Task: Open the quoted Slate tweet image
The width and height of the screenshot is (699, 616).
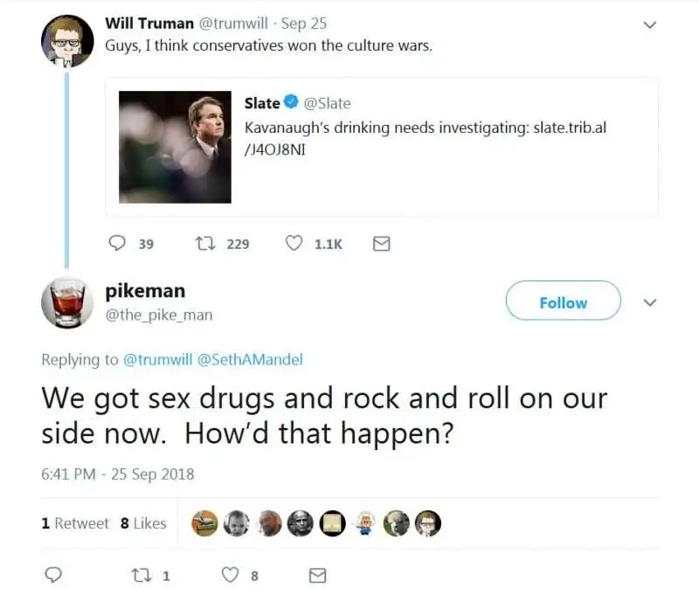Action: coord(175,147)
